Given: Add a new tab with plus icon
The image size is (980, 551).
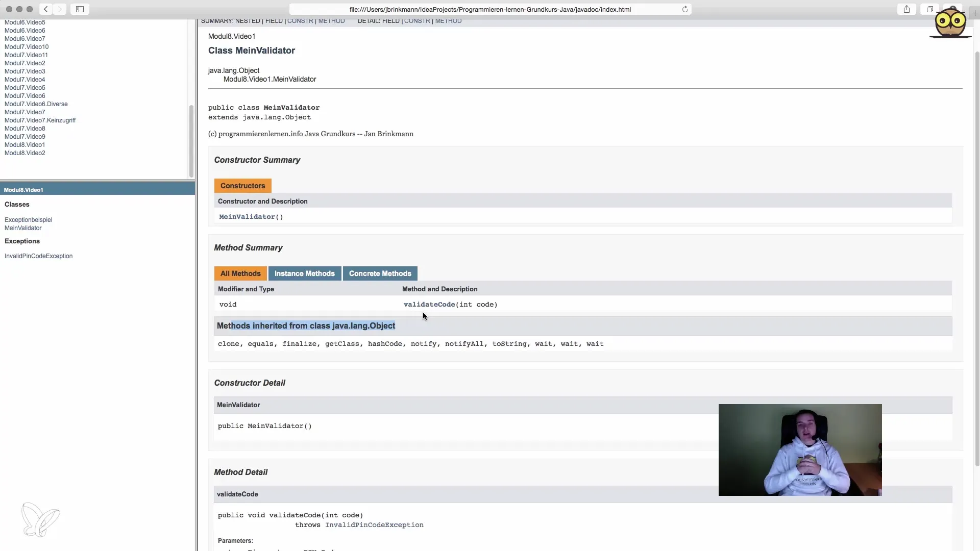Looking at the screenshot, I should point(974,13).
